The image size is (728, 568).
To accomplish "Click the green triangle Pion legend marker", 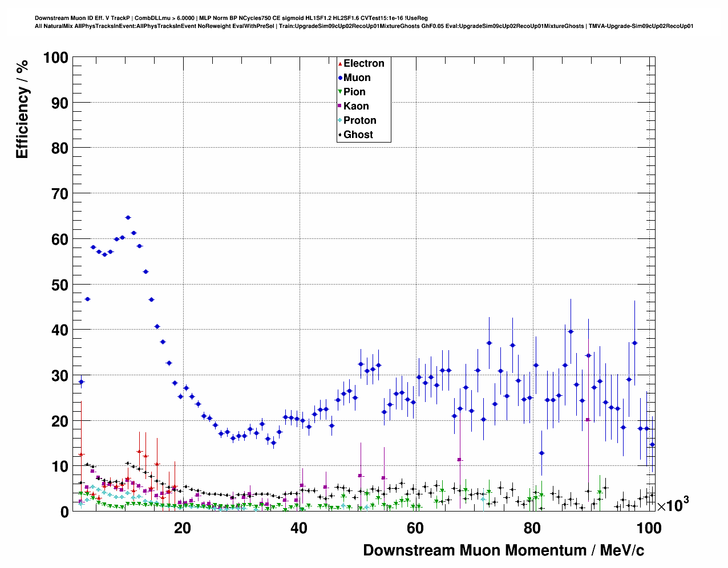I will coord(340,92).
